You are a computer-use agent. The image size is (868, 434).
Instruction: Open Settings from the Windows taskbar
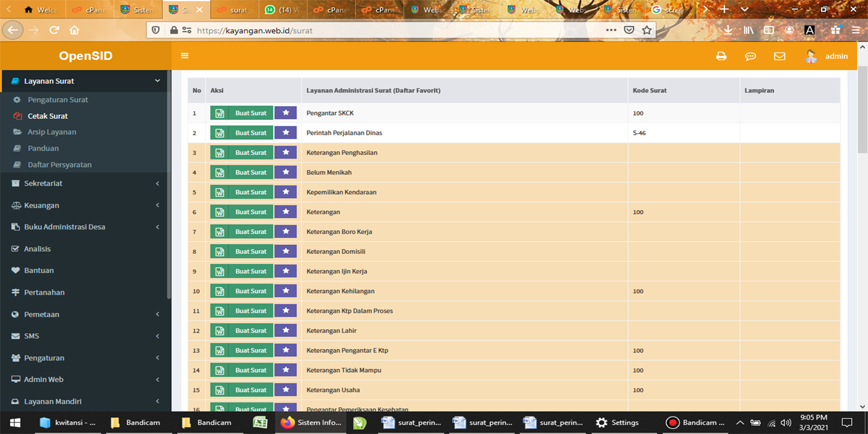[x=617, y=423]
